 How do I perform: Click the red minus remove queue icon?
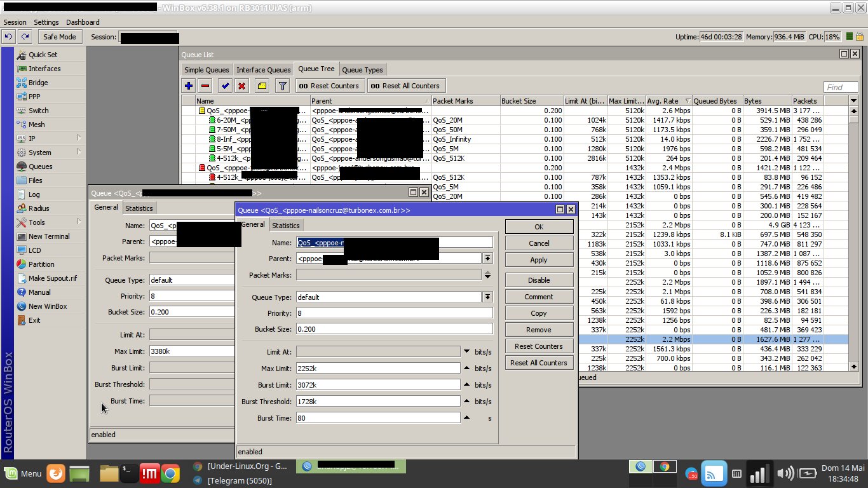[205, 86]
